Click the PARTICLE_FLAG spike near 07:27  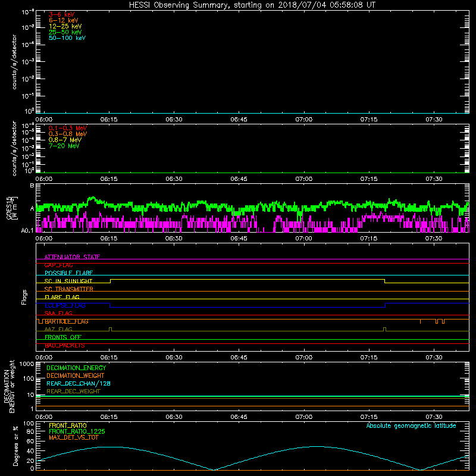[420, 321]
